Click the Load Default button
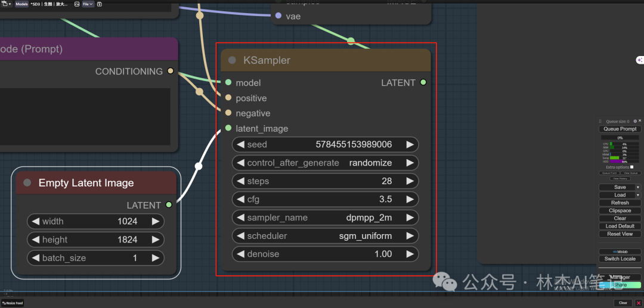The image size is (644, 308). [620, 226]
